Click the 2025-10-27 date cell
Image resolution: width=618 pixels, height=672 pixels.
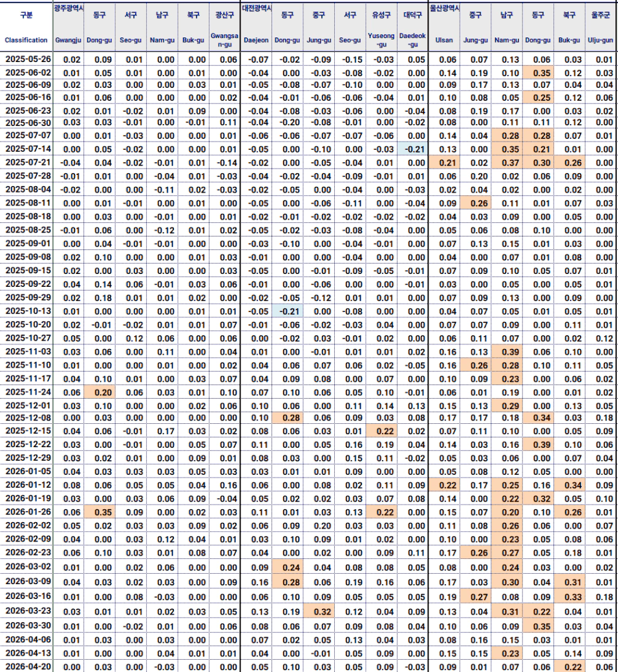tap(28, 338)
